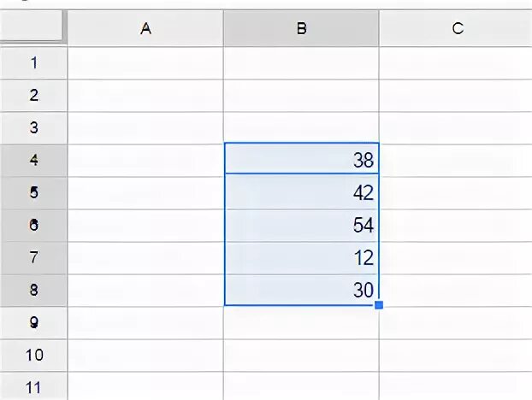Click cell containing 42

pyautogui.click(x=302, y=191)
